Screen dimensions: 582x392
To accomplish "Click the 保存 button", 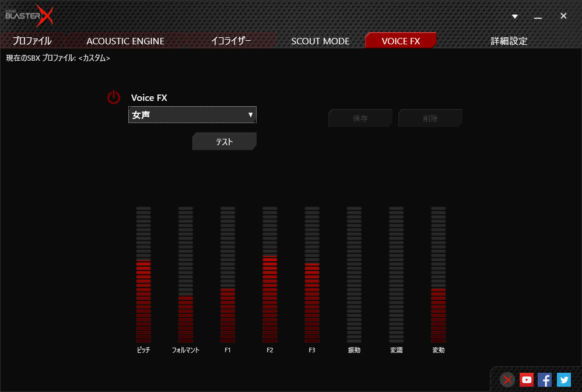I will click(x=360, y=118).
